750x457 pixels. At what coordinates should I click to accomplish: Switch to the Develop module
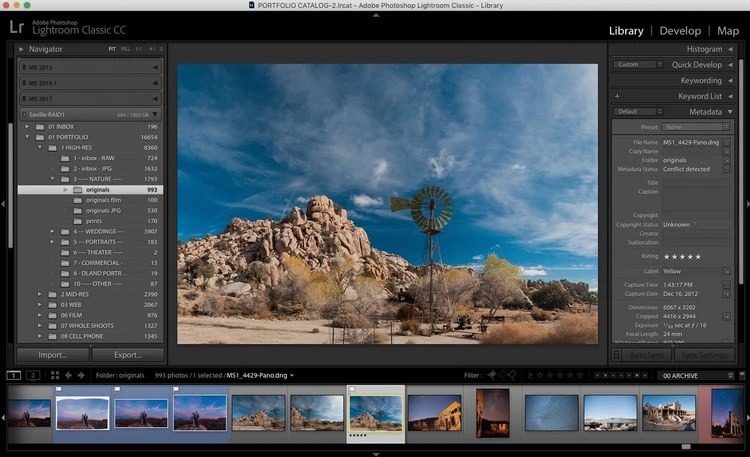point(680,30)
